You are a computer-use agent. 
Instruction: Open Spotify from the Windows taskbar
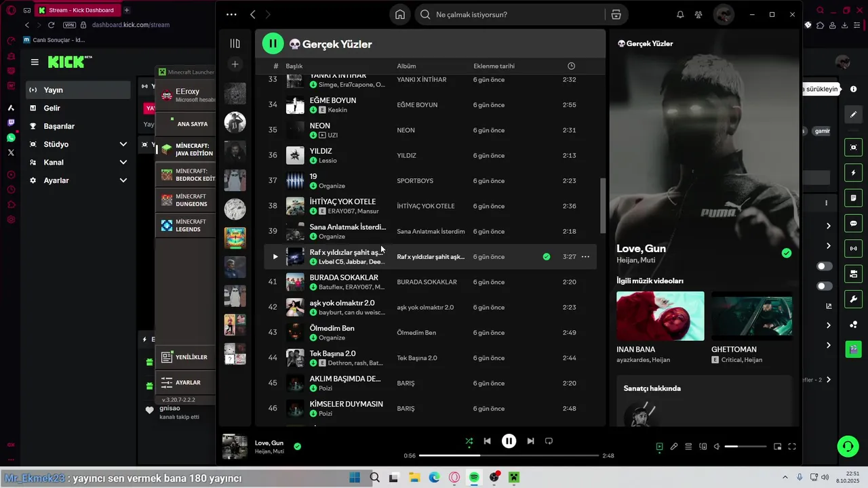pyautogui.click(x=474, y=478)
